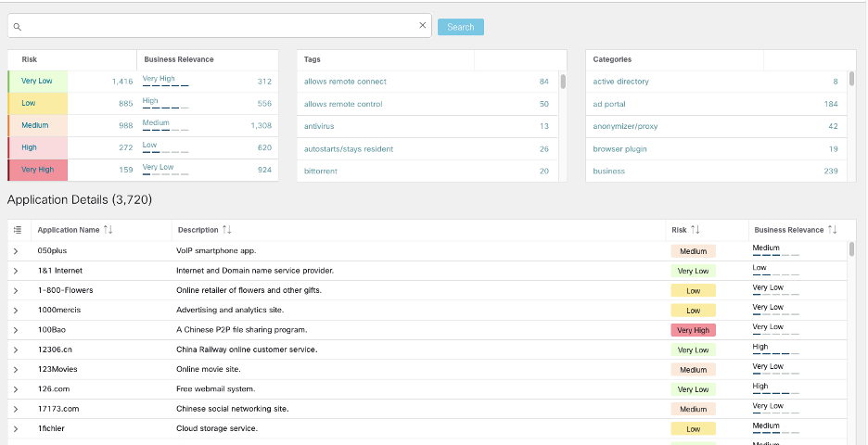Click inside the search input field
Viewport: 868px width, 445px height.
click(219, 26)
